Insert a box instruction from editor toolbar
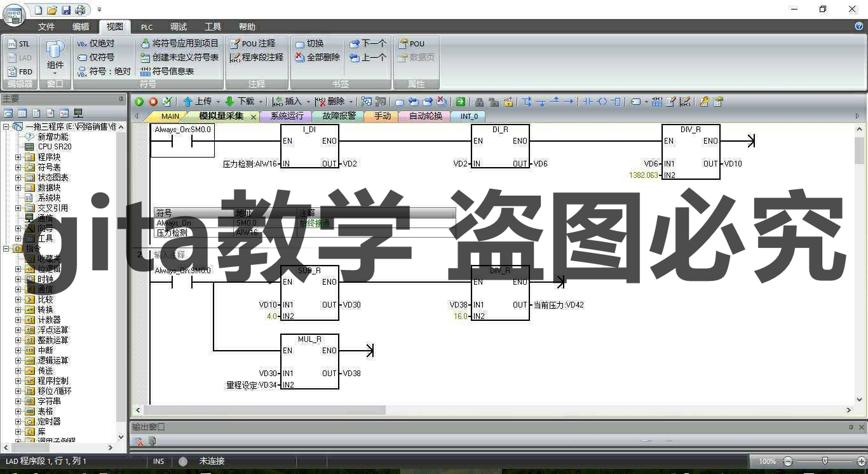Image resolution: width=868 pixels, height=474 pixels. click(616, 102)
